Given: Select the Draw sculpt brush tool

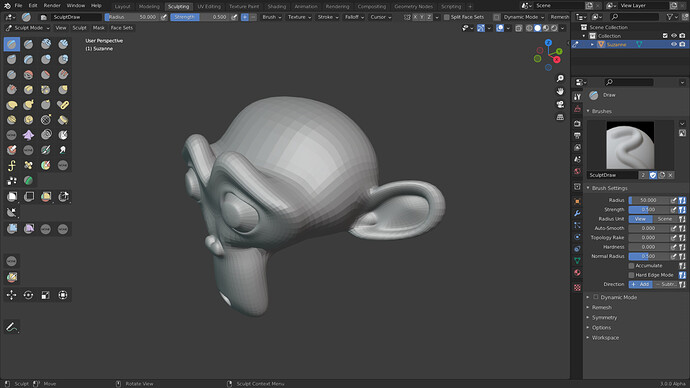Looking at the screenshot, I should (12, 44).
